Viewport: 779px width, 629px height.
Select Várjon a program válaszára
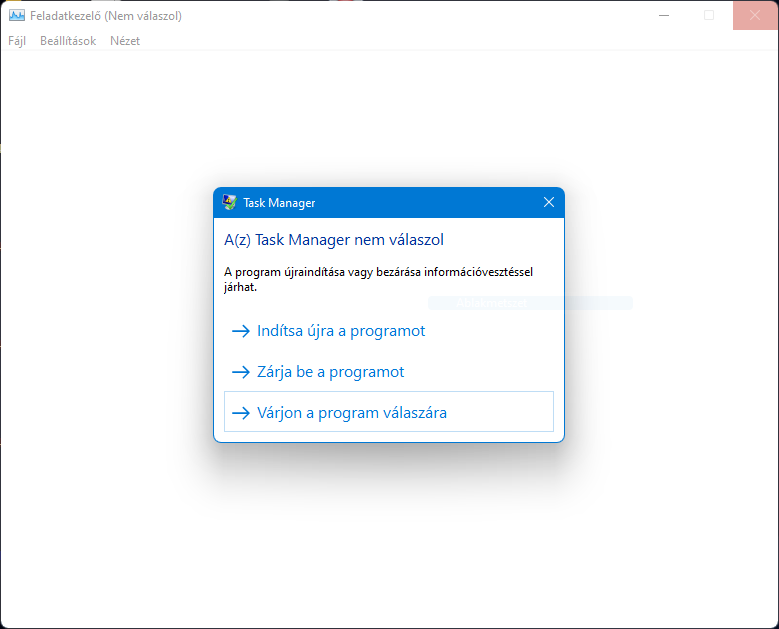click(389, 412)
